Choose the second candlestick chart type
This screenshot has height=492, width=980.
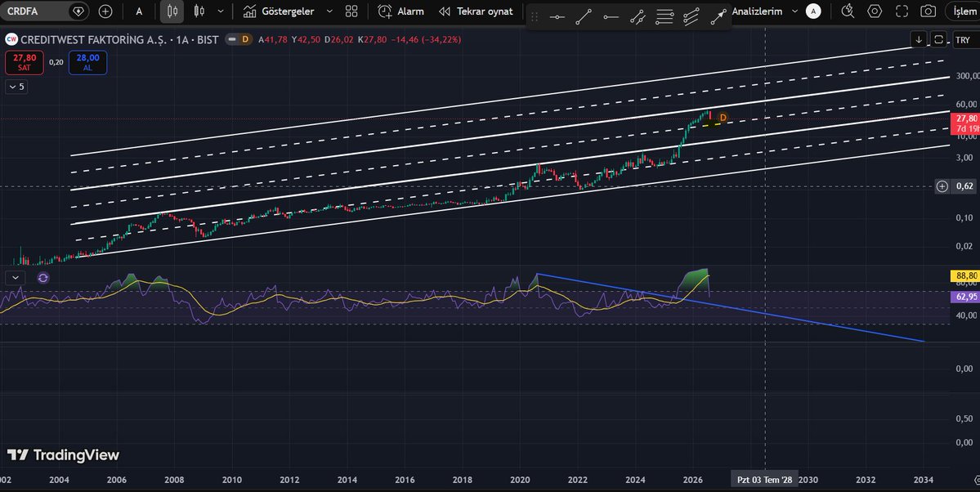(x=199, y=11)
